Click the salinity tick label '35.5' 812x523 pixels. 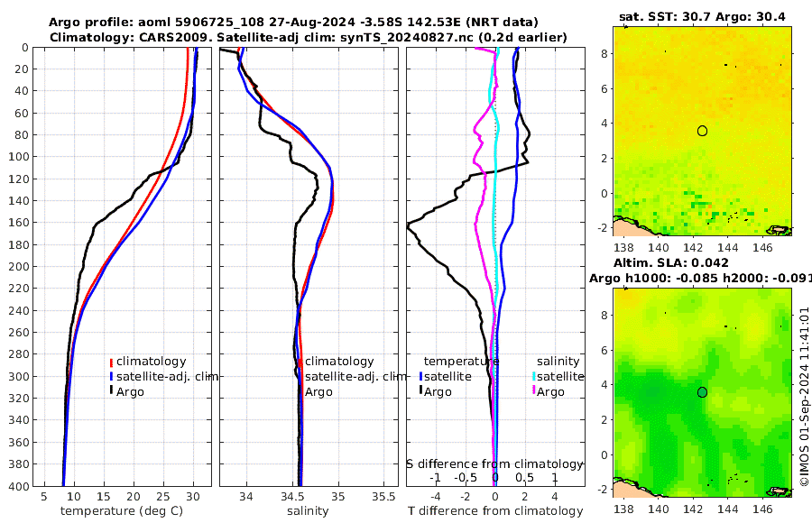pyautogui.click(x=383, y=497)
